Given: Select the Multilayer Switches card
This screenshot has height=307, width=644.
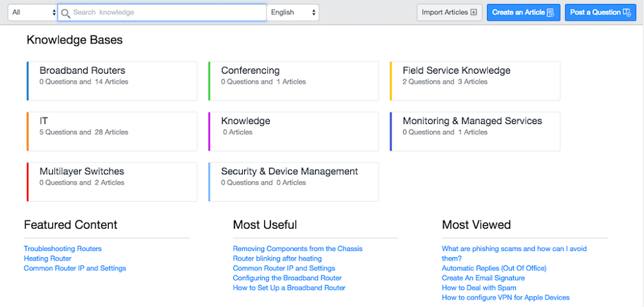Looking at the screenshot, I should point(112,181).
